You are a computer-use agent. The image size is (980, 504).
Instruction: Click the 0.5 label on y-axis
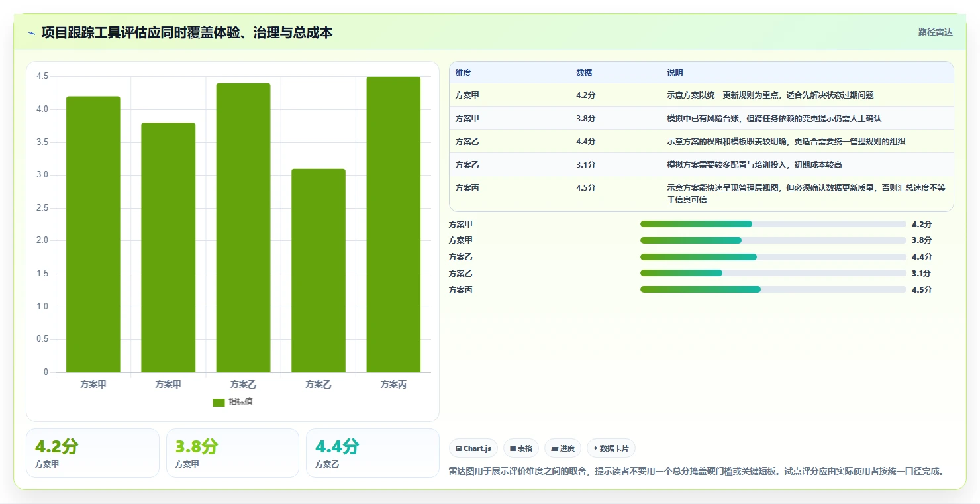pyautogui.click(x=42, y=339)
